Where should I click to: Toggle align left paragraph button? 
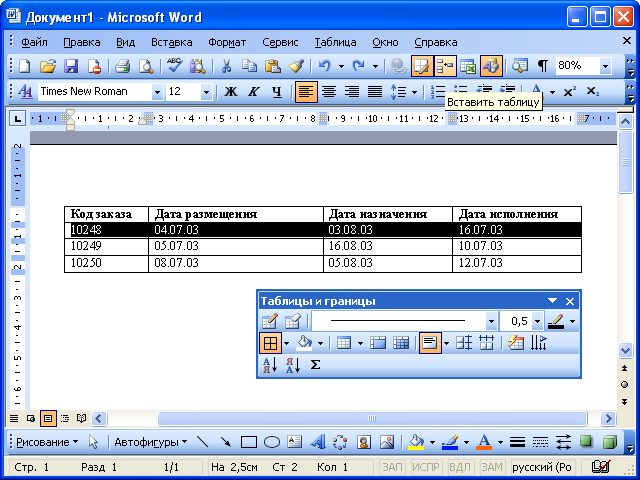[306, 91]
